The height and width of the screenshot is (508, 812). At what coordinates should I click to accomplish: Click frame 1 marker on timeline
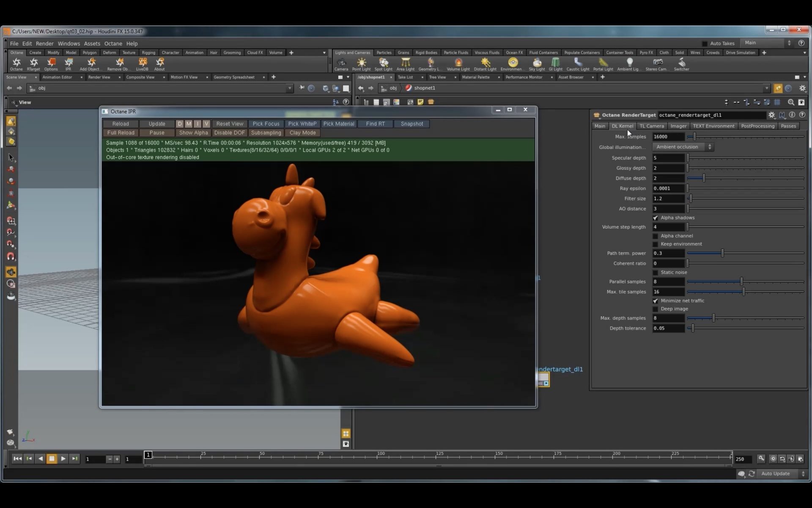click(147, 455)
